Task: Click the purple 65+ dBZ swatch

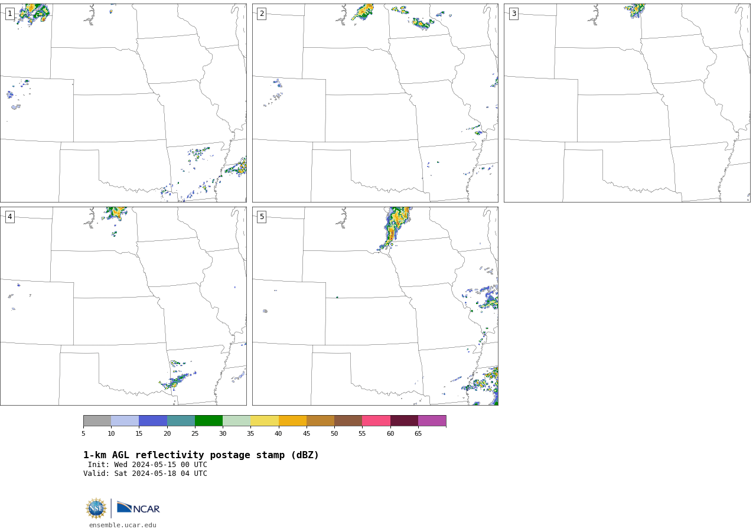Action: (432, 420)
